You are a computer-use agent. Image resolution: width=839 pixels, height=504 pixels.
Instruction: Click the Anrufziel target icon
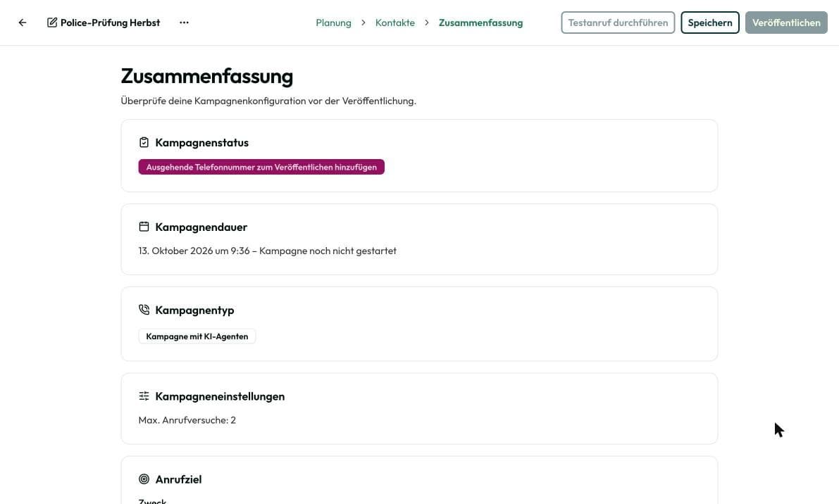coord(144,479)
